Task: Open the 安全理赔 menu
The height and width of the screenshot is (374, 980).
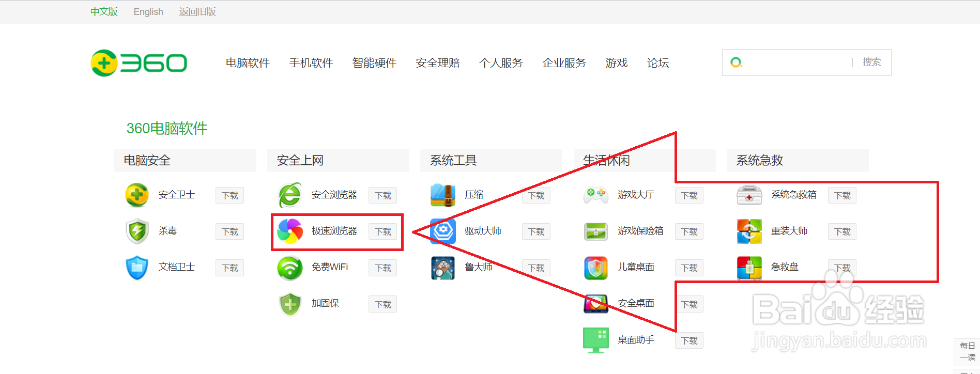Action: 437,63
